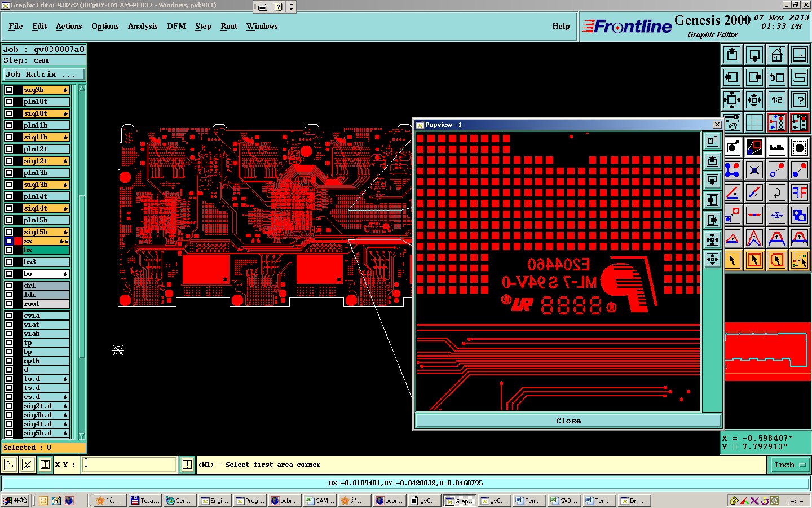This screenshot has width=812, height=508.
Task: Open the Inch units dropdown
Action: tap(789, 465)
